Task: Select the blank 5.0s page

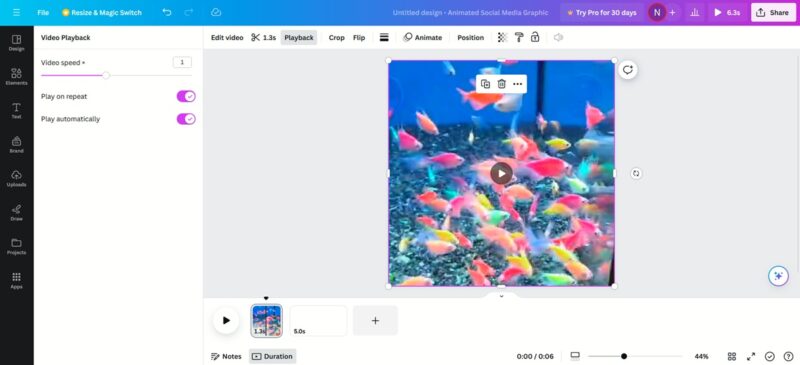Action: [x=318, y=321]
